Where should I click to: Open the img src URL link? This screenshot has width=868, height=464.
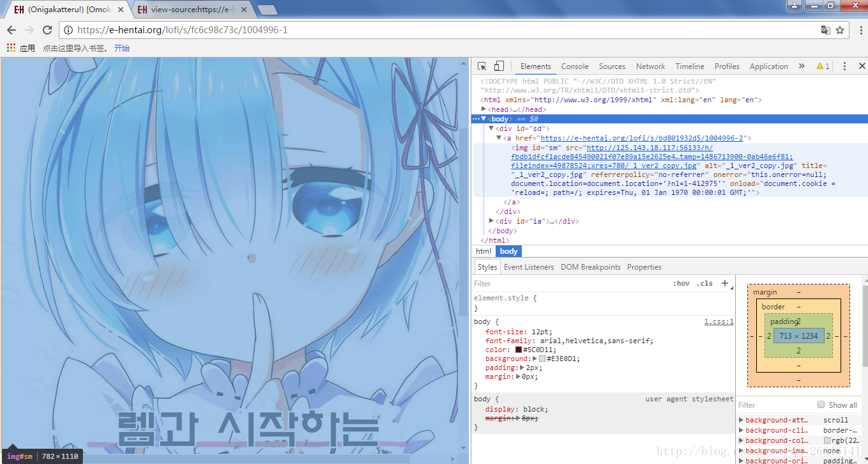(651, 157)
